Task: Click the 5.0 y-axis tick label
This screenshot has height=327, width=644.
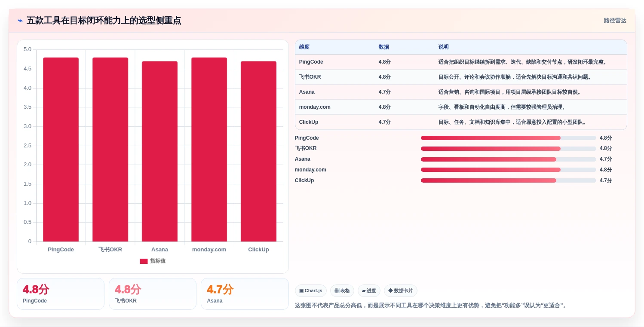Action: pyautogui.click(x=28, y=49)
